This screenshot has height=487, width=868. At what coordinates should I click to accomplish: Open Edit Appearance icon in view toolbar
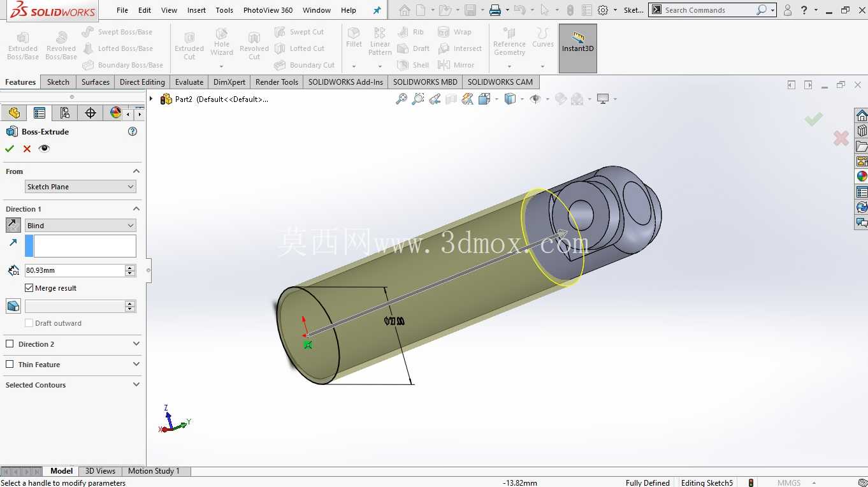click(x=561, y=99)
